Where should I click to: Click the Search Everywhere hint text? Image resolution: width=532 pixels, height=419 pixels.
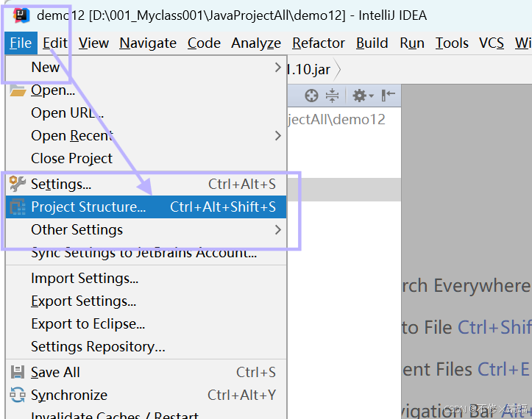tap(467, 285)
